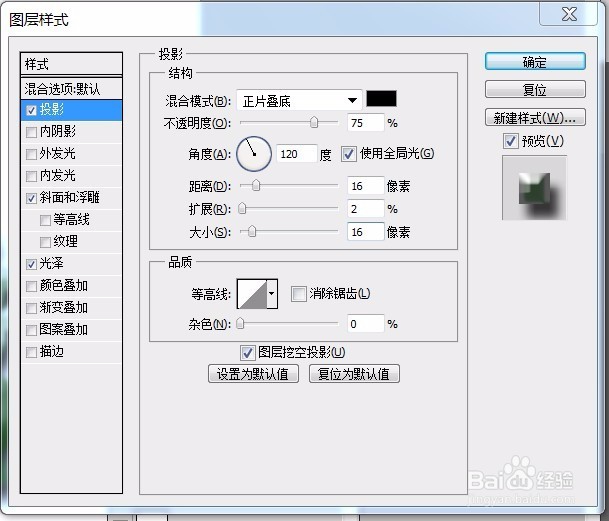The image size is (609, 521).
Task: Click 复位为默认值 reset to default button
Action: [x=354, y=374]
